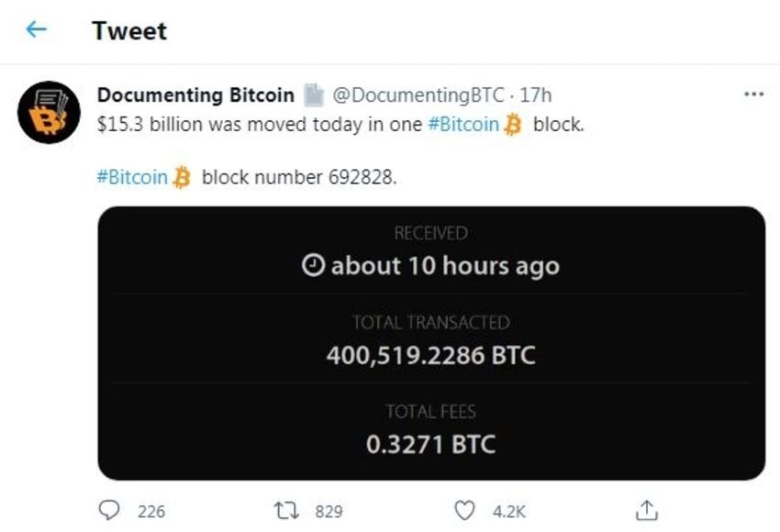Click the 226 replies count
The image size is (780, 532).
151,512
